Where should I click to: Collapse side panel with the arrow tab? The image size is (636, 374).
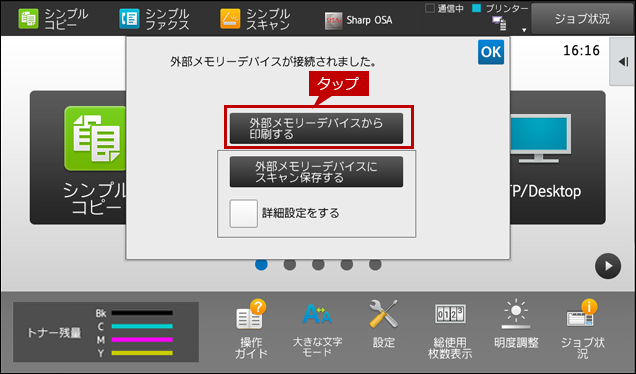(x=623, y=62)
